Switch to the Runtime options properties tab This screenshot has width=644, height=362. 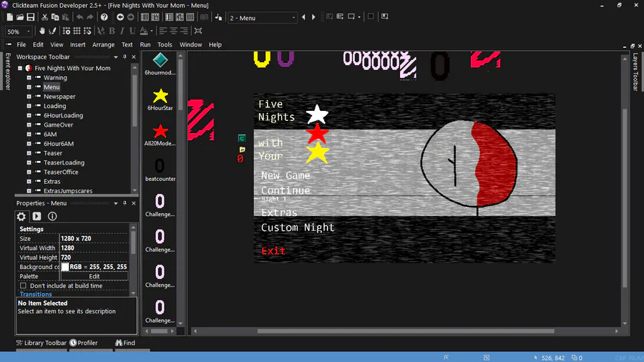pyautogui.click(x=36, y=216)
